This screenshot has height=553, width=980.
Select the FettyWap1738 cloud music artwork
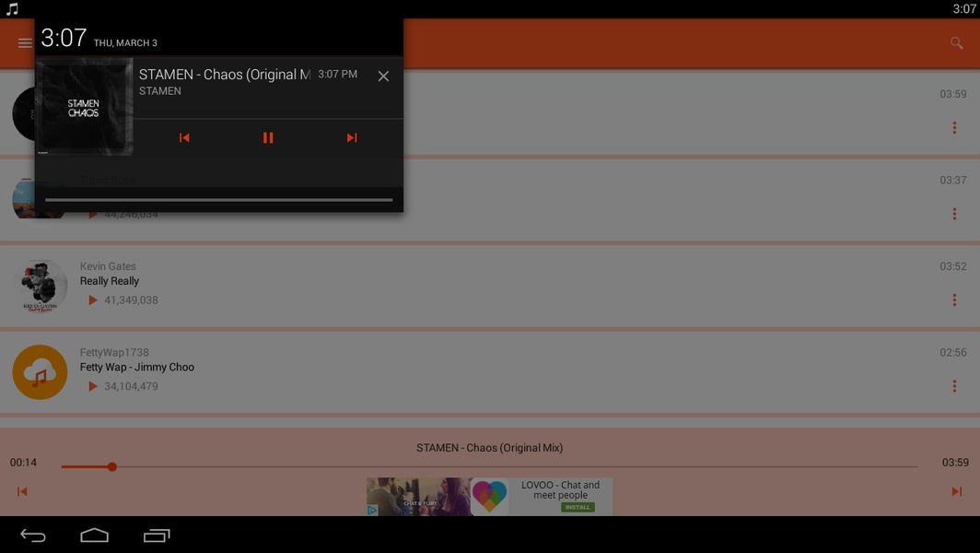tap(40, 372)
